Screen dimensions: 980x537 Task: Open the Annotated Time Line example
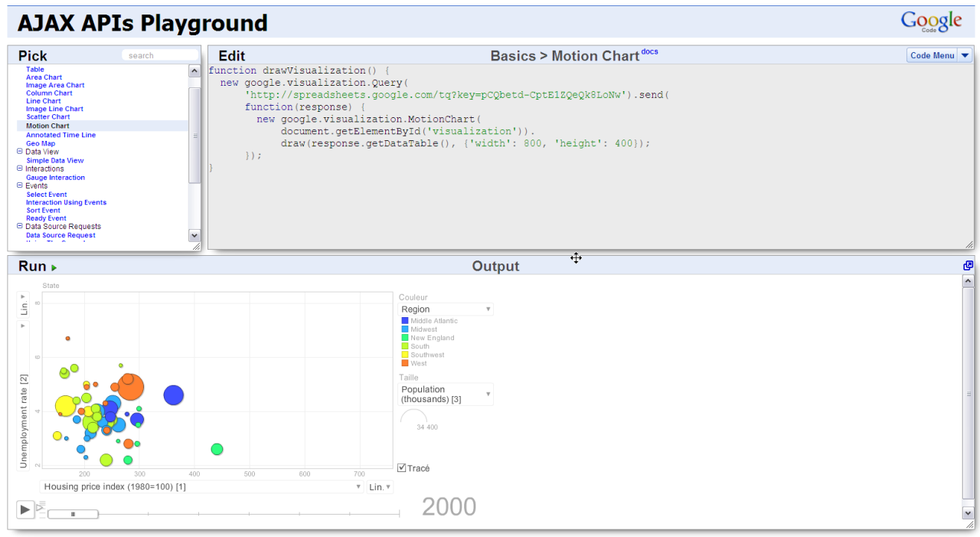tap(60, 134)
